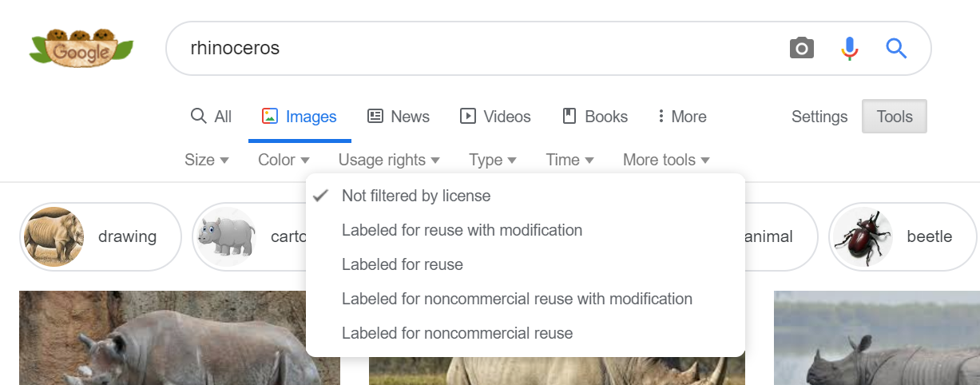
Task: Select 'Labeled for reuse' menu item
Action: (403, 264)
